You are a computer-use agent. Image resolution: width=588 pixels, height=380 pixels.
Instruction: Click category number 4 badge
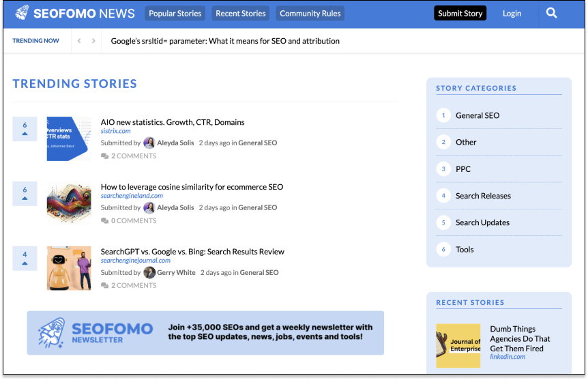[x=443, y=196]
